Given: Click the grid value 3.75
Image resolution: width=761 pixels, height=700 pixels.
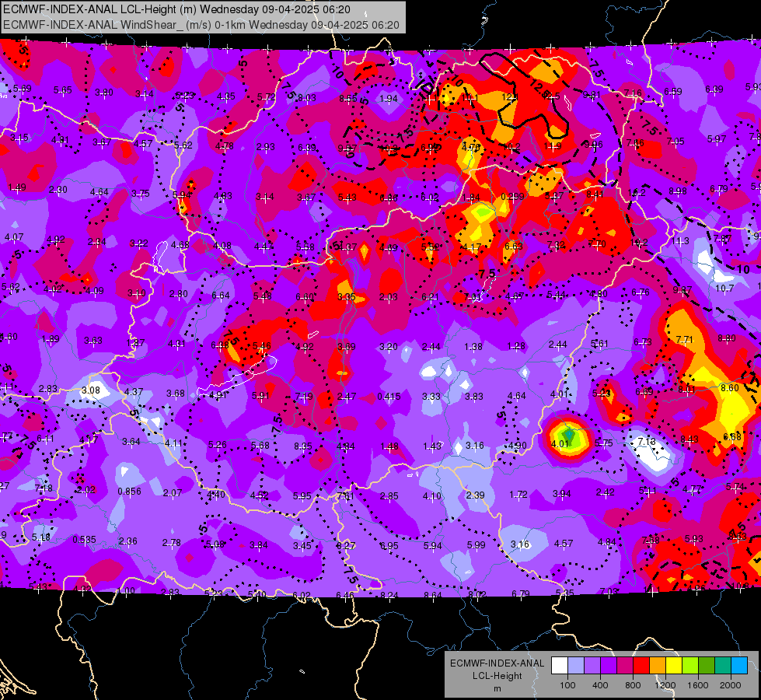Looking at the screenshot, I should (x=140, y=194).
